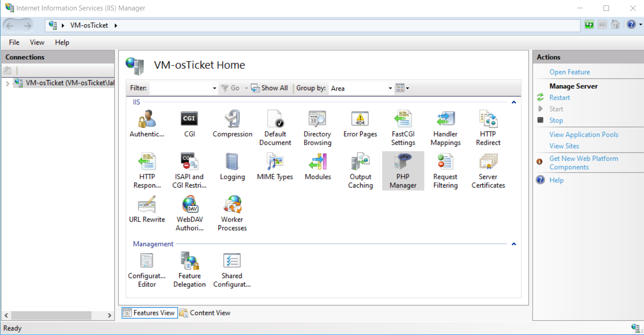This screenshot has width=644, height=335.
Task: Click Open Feature action link
Action: click(569, 72)
